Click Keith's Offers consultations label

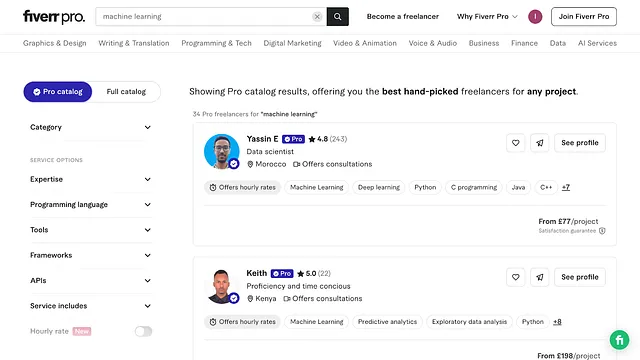click(323, 299)
